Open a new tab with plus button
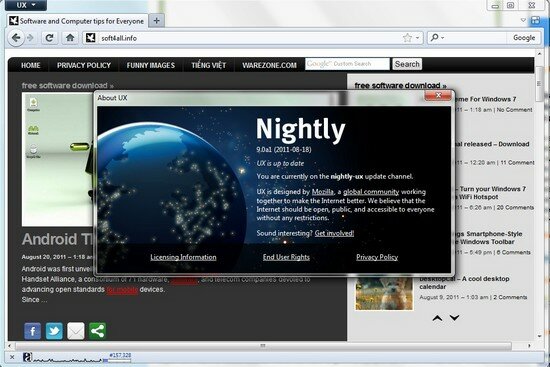 point(156,21)
